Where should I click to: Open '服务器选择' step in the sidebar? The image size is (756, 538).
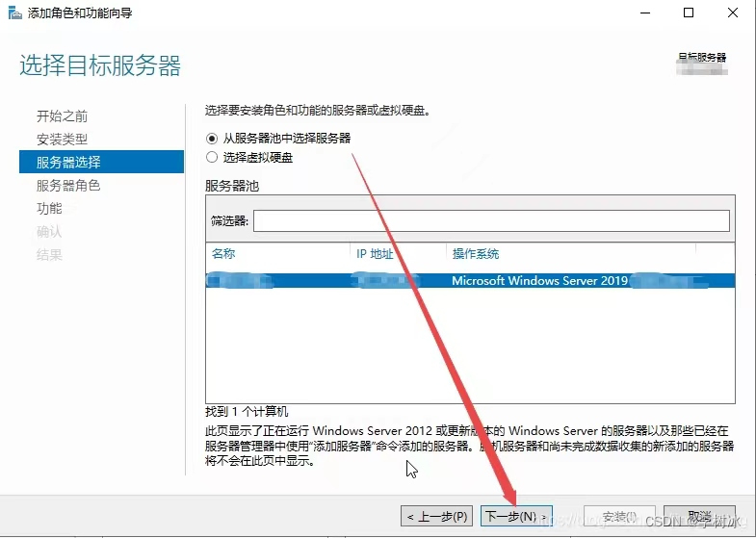(102, 162)
